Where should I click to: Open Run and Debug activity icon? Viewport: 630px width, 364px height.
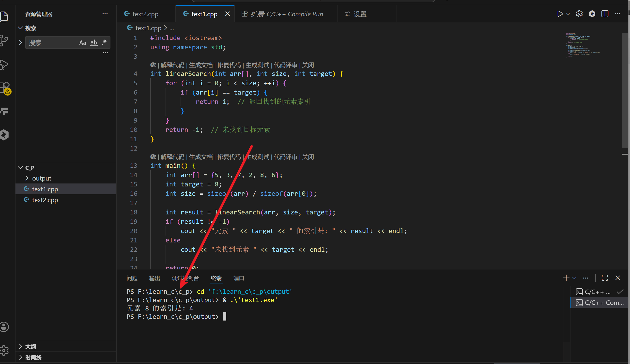click(x=4, y=65)
